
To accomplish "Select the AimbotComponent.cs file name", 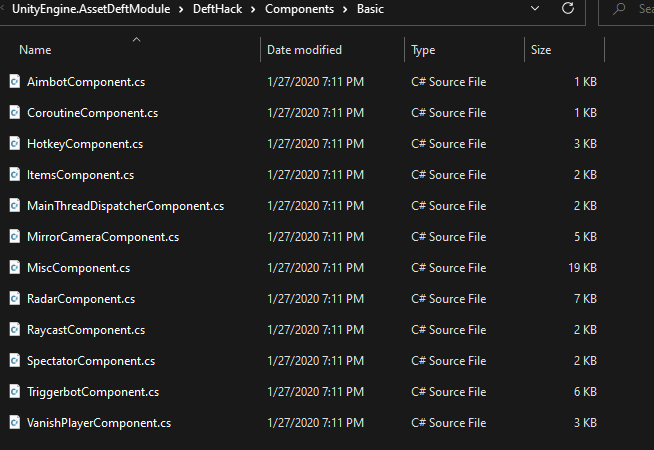I will click(86, 82).
